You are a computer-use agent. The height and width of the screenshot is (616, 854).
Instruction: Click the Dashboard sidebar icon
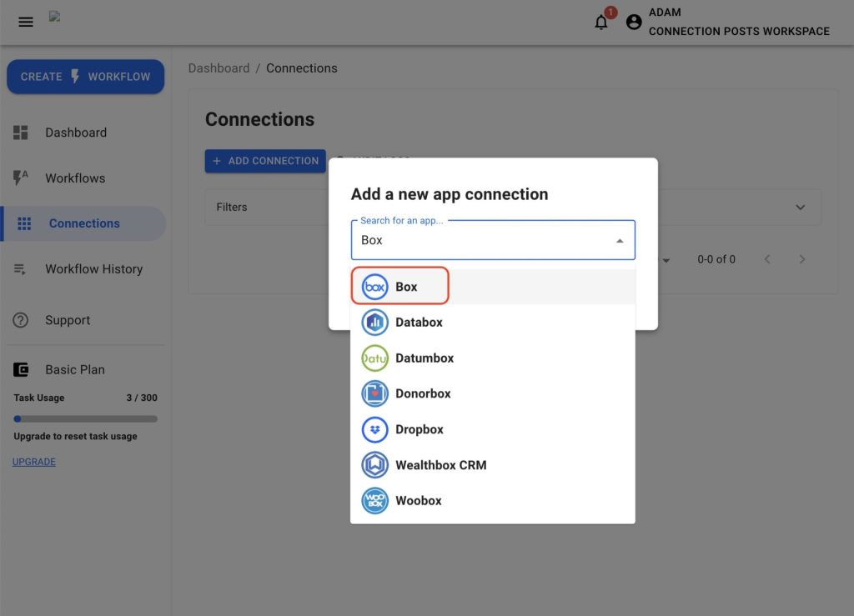point(21,133)
